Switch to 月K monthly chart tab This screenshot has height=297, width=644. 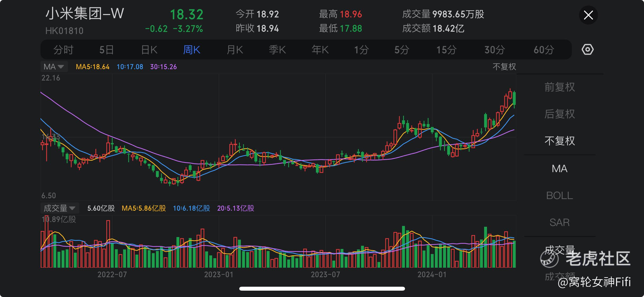(x=235, y=50)
